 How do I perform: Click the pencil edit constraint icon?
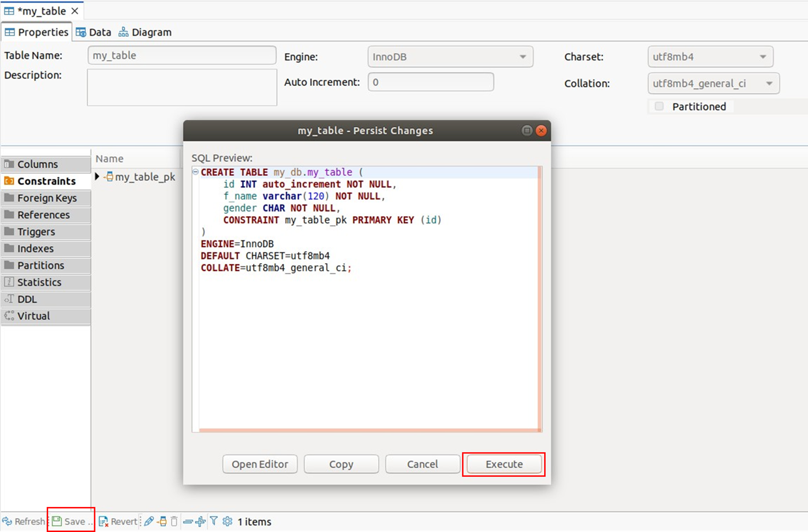pyautogui.click(x=149, y=522)
